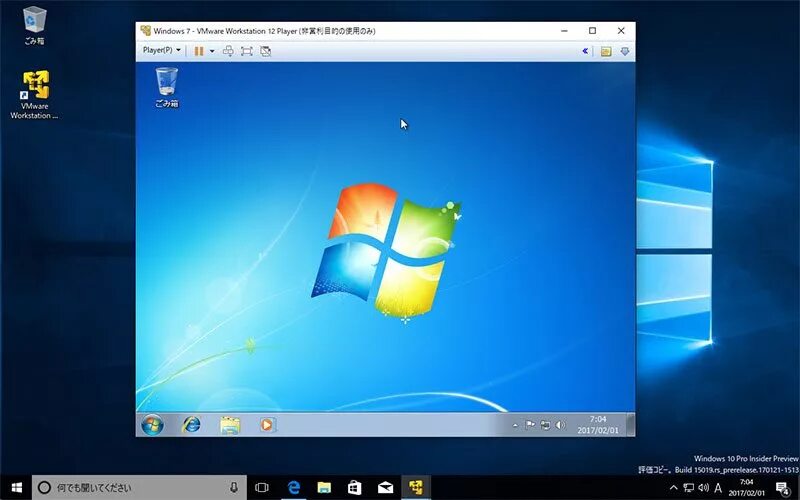Click the Windows 7 Show desktop strip
800x500 pixels.
tap(631, 424)
